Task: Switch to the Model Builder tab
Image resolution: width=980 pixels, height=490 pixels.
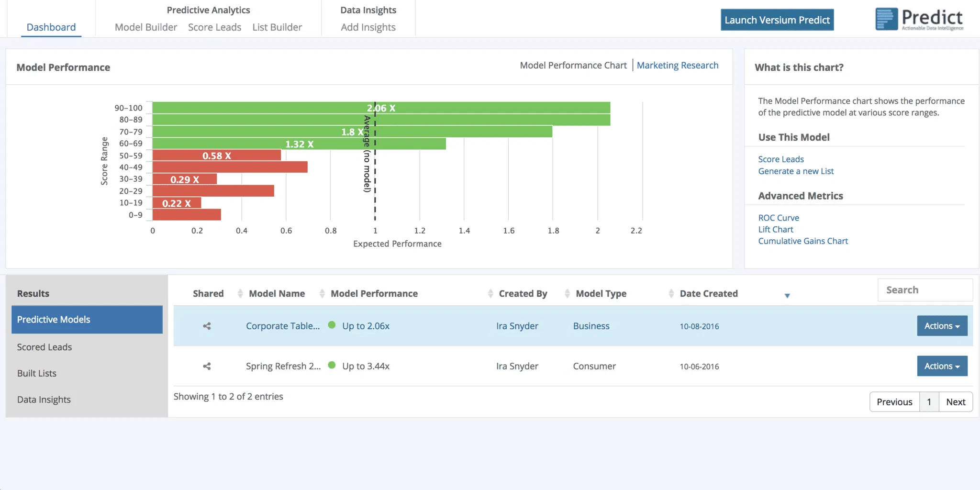Action: tap(146, 27)
